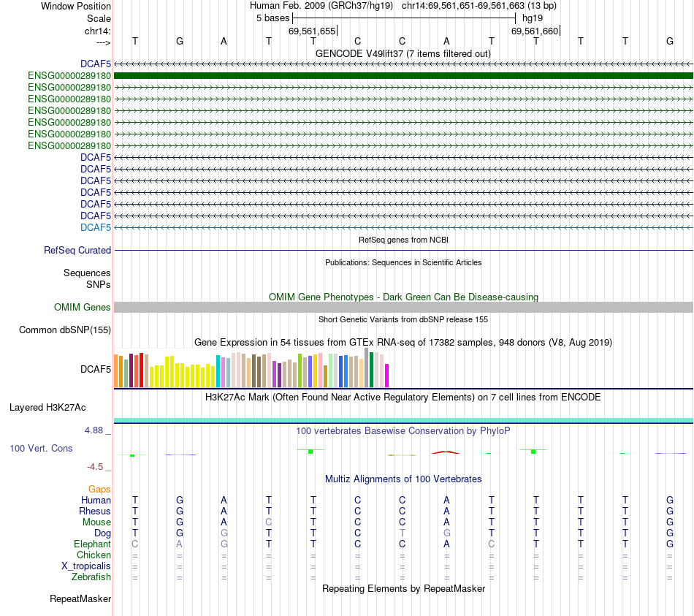Click the -4.5 lower scale value

point(95,467)
